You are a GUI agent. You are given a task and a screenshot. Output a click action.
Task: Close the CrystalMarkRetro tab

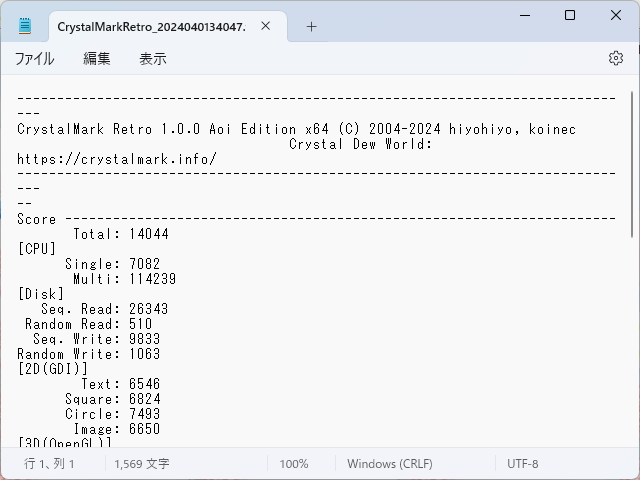pos(266,26)
